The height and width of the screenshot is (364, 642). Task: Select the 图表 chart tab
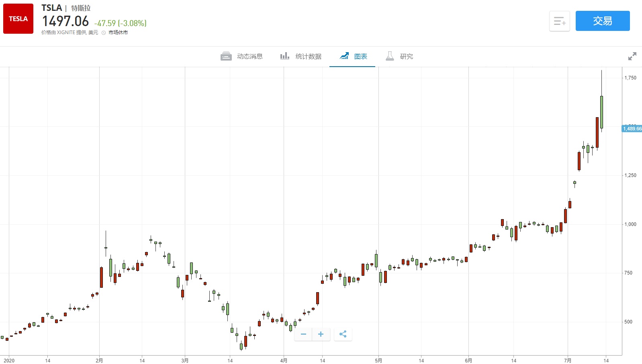353,57
